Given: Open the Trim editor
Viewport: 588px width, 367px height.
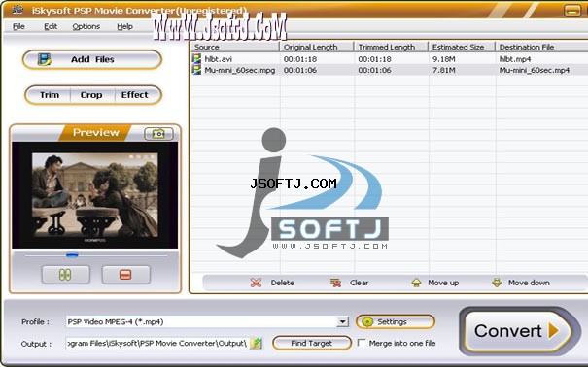Looking at the screenshot, I should [x=50, y=95].
